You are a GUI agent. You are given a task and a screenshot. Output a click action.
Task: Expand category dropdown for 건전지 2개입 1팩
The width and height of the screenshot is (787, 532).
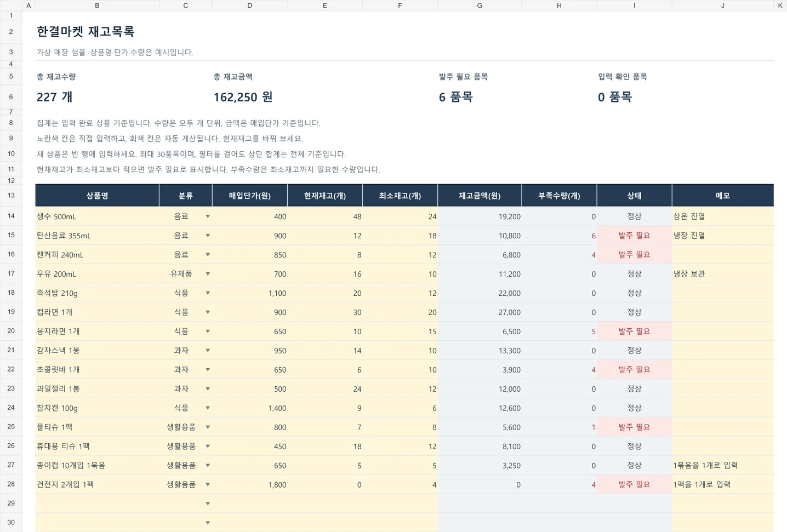[208, 484]
